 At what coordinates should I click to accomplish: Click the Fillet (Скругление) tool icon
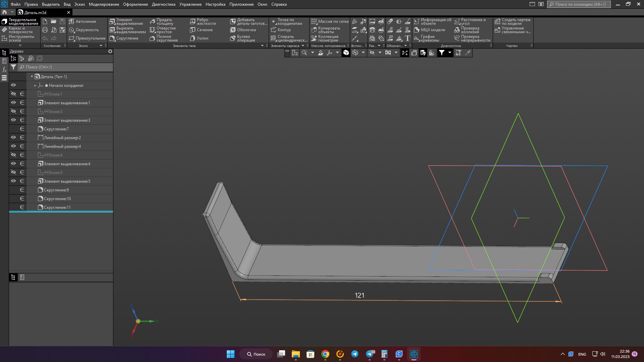pyautogui.click(x=112, y=38)
